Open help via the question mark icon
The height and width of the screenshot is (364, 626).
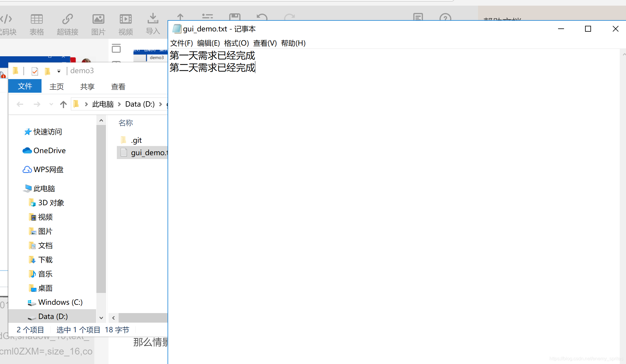[x=445, y=18]
